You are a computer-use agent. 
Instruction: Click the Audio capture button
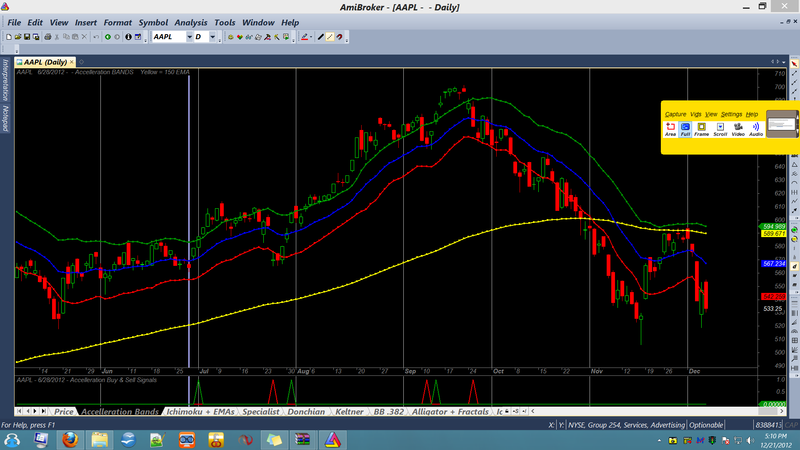[756, 129]
